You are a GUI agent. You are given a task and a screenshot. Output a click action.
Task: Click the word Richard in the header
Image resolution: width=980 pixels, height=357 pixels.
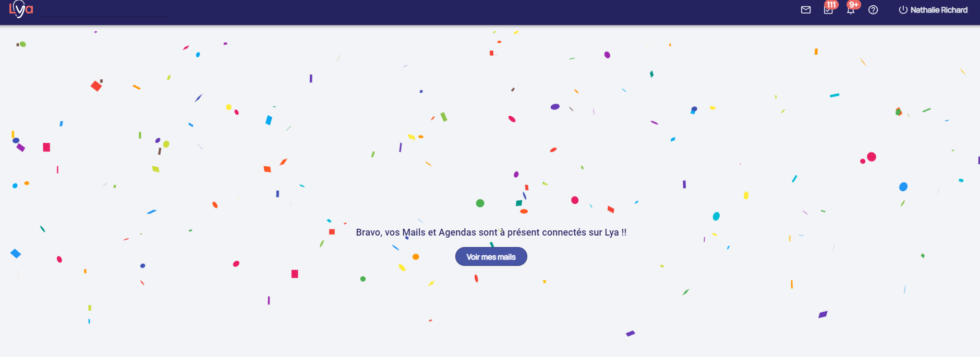click(954, 10)
